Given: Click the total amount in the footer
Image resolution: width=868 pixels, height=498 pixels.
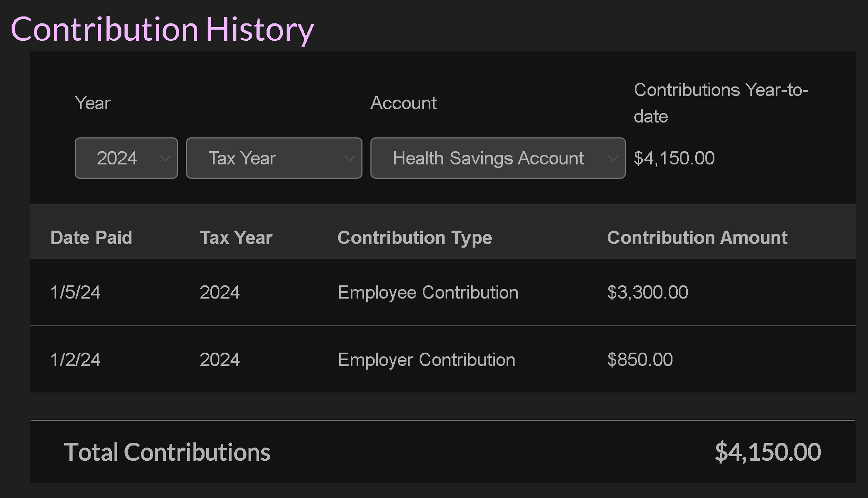Looking at the screenshot, I should click(767, 452).
